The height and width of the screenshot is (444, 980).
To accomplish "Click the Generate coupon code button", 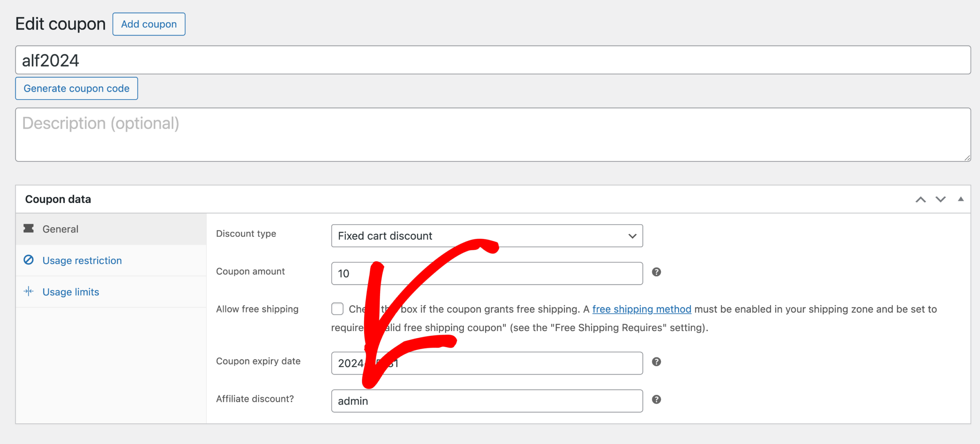I will coord(76,88).
